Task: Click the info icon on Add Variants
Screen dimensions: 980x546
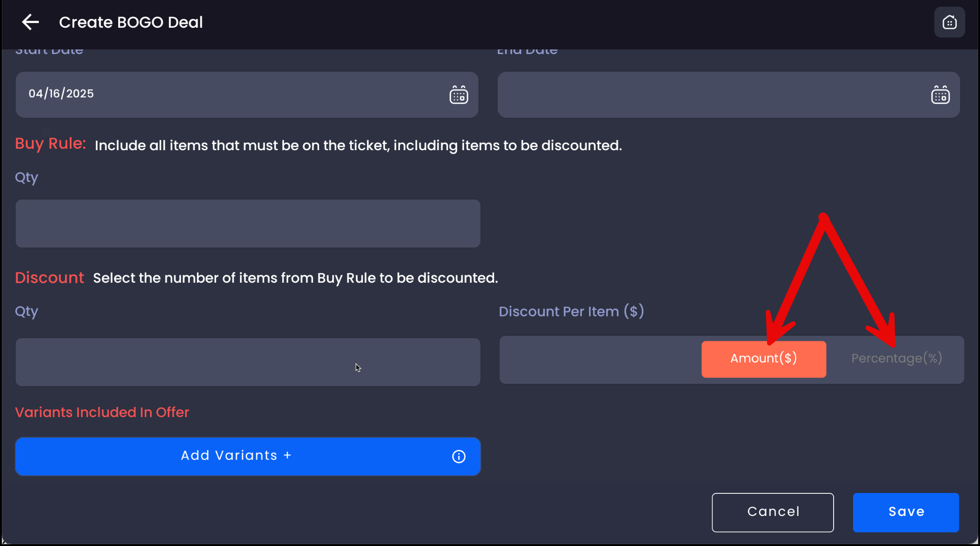Action: 459,456
